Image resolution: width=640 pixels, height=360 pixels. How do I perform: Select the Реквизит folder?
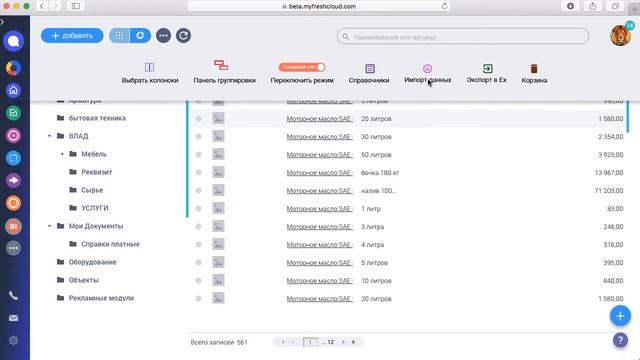click(x=96, y=172)
